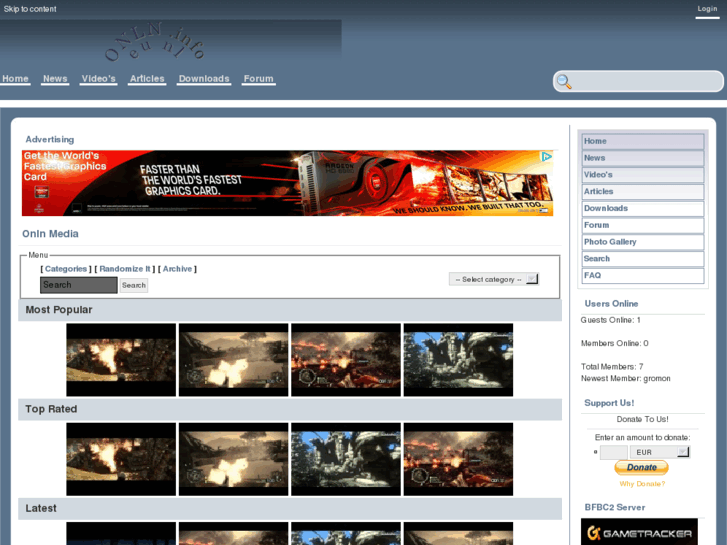Open Articles in the top navigation
The image size is (727, 545).
(147, 79)
